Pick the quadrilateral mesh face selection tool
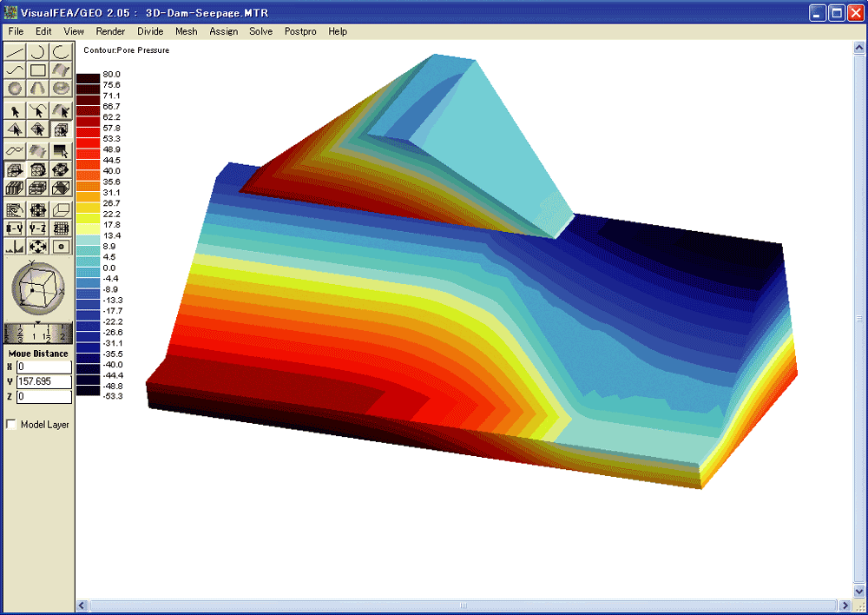Screen dimensions: 868x615 (x=37, y=129)
